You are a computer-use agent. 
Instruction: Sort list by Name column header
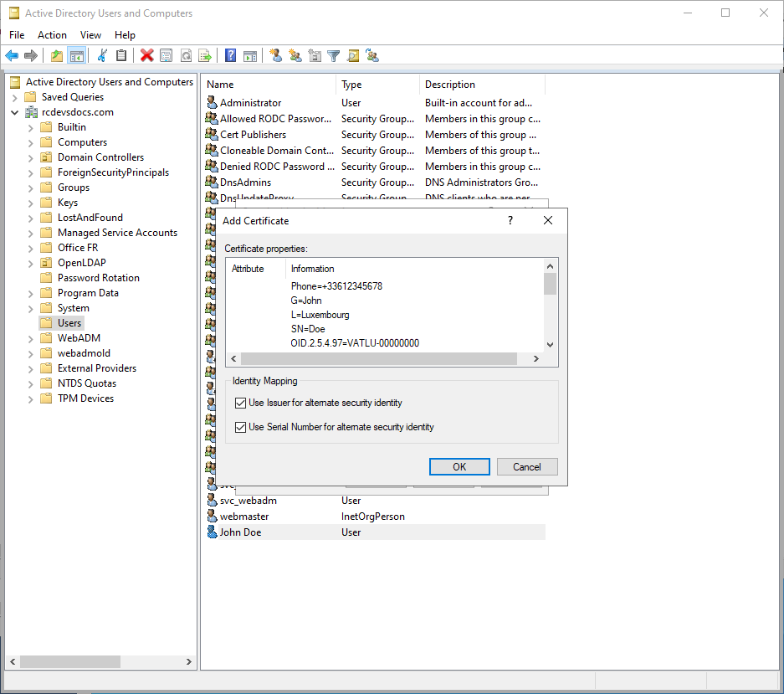coord(270,85)
